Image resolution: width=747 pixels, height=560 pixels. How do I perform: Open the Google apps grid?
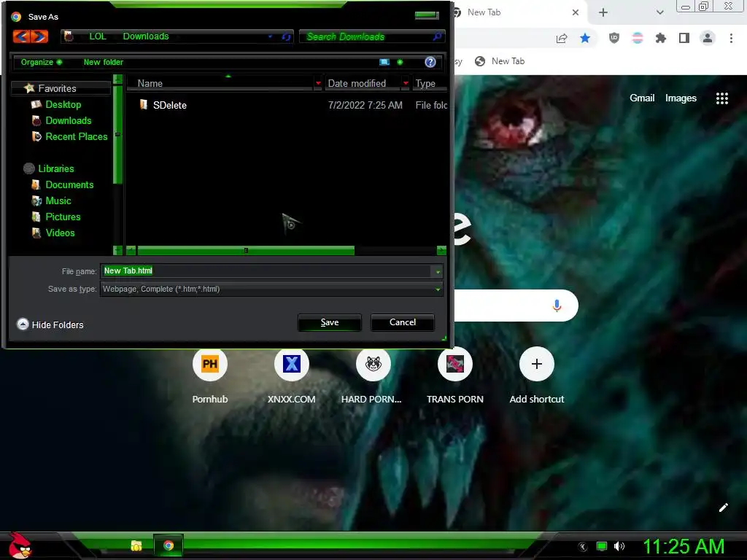click(x=722, y=98)
